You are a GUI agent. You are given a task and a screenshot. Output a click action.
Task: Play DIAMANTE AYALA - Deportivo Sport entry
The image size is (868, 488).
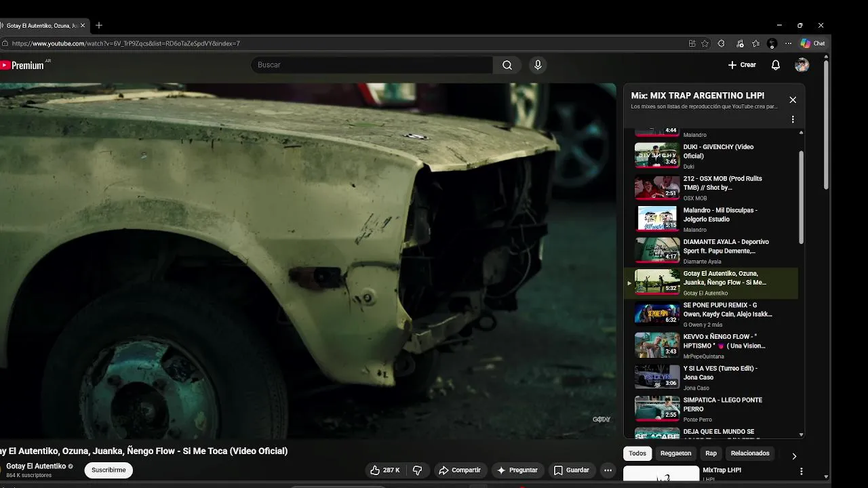711,251
